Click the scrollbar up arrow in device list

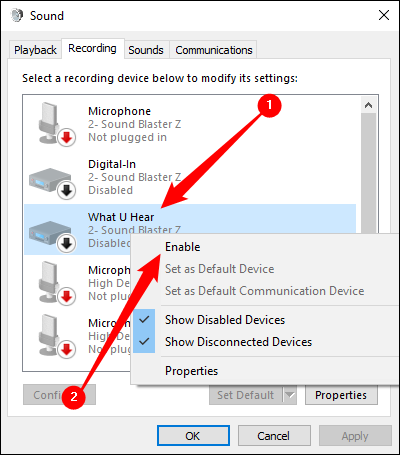[x=368, y=105]
